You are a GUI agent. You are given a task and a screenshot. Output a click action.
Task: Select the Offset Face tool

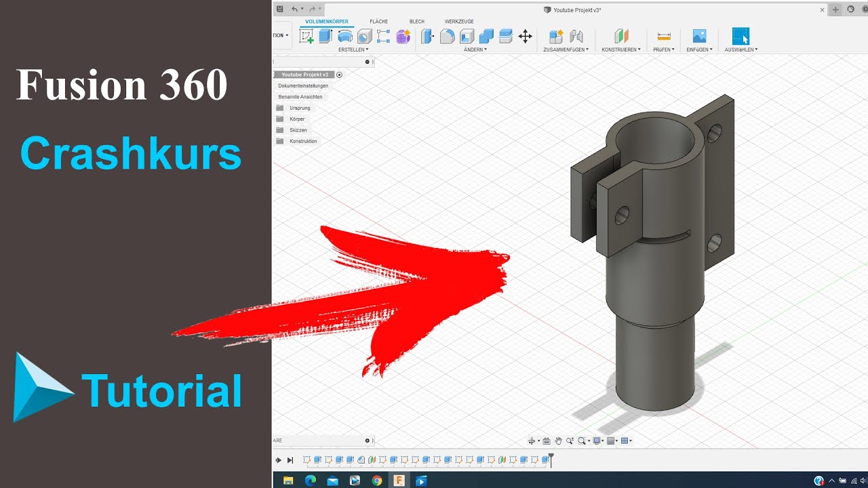(505, 37)
